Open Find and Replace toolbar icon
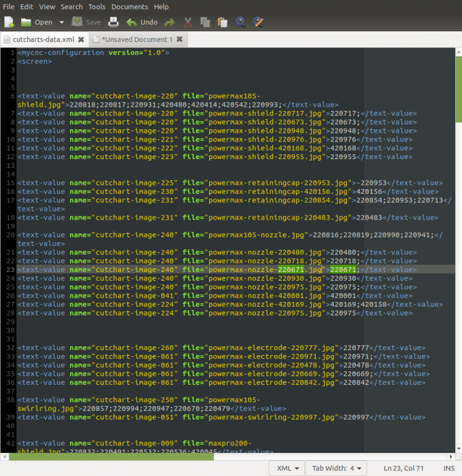This screenshot has width=462, height=476. point(259,22)
